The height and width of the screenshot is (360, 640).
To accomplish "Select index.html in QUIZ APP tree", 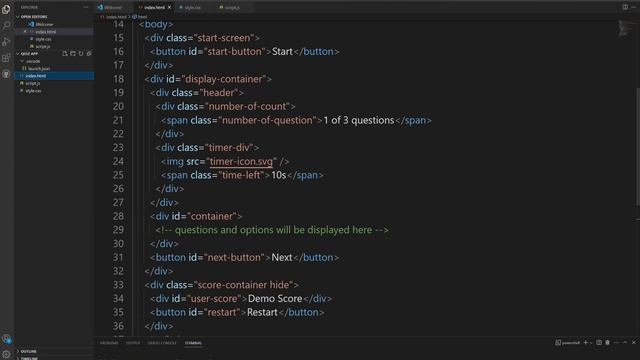I will click(55, 76).
